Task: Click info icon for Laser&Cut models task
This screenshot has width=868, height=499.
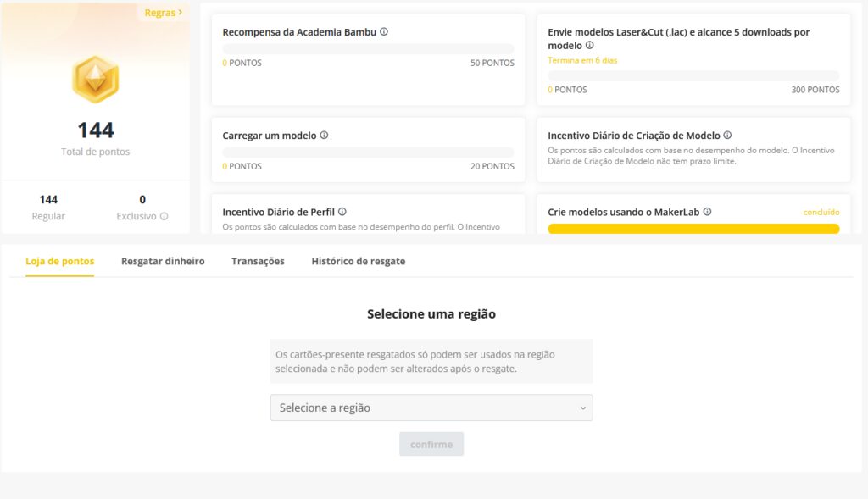Action: pos(590,46)
